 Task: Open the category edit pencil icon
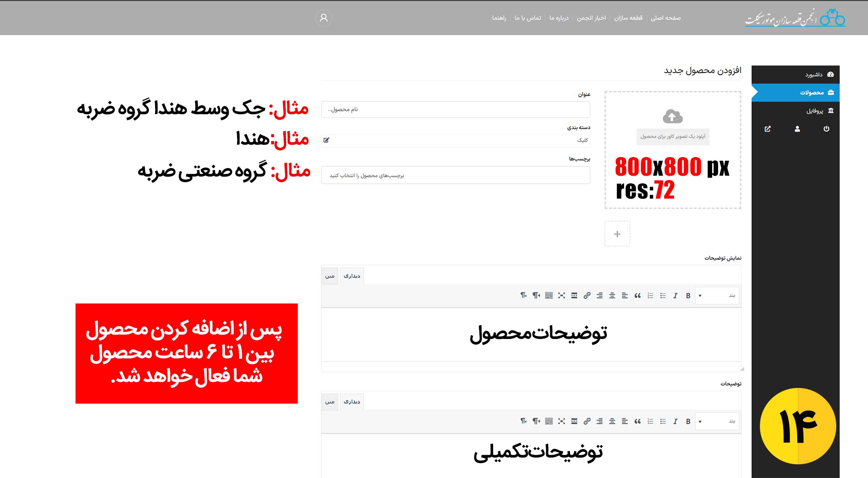(x=326, y=140)
